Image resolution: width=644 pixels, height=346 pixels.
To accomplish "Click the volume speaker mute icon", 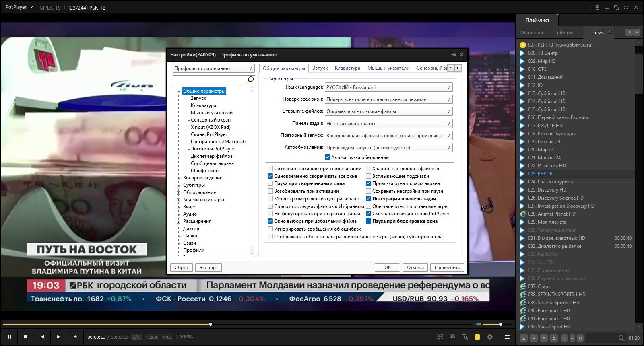I will click(478, 324).
